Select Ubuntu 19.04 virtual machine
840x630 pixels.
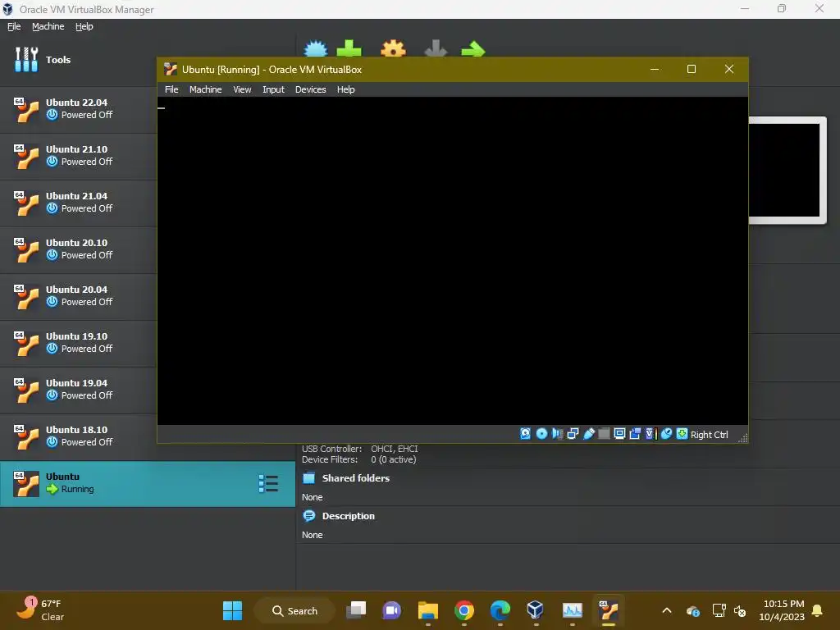tap(78, 390)
